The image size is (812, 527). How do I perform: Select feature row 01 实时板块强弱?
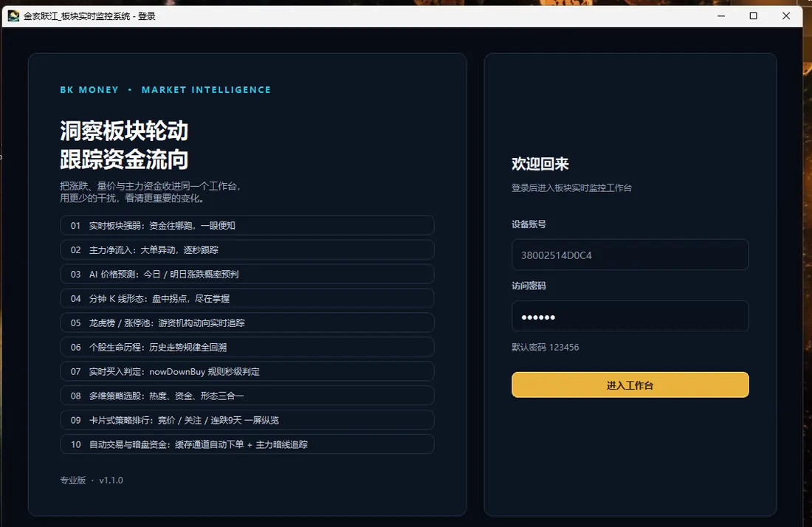coord(247,226)
